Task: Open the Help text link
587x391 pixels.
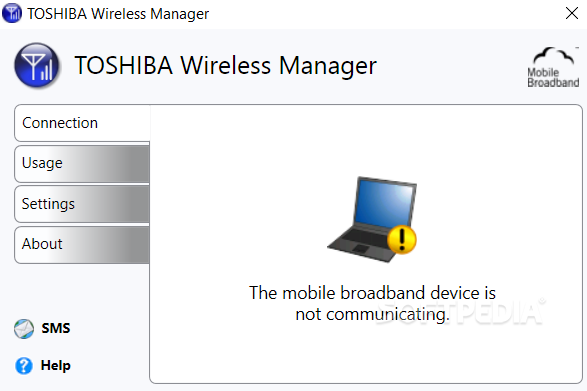Action: (55, 366)
